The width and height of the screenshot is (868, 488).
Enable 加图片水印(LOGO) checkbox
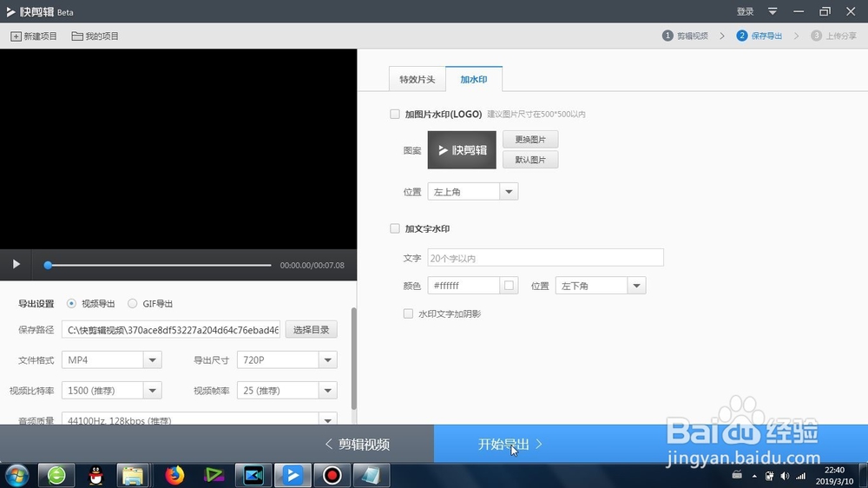(x=395, y=114)
